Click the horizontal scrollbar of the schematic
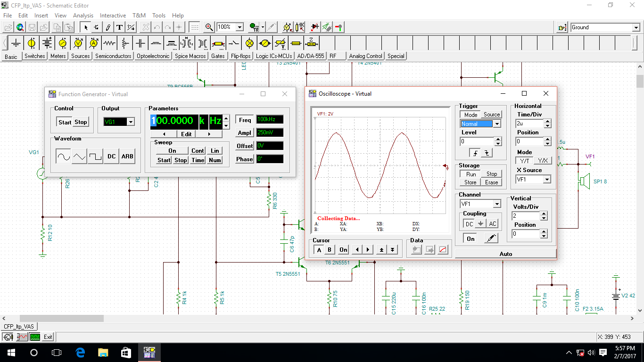644x362 pixels. point(61,319)
